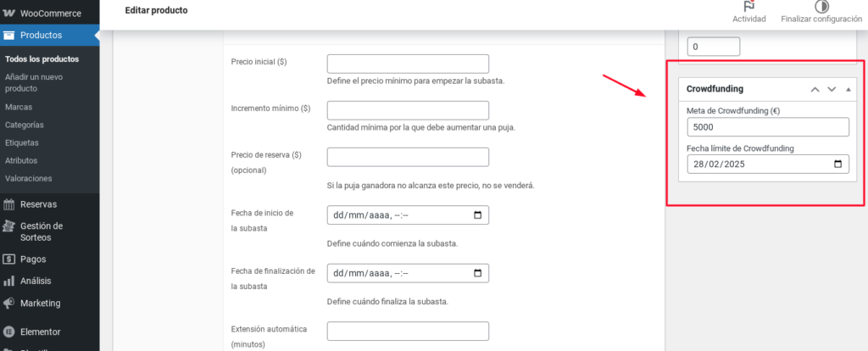Click the 'Meta de Crowdfunding (€)' label
This screenshot has width=868, height=351.
pos(734,111)
